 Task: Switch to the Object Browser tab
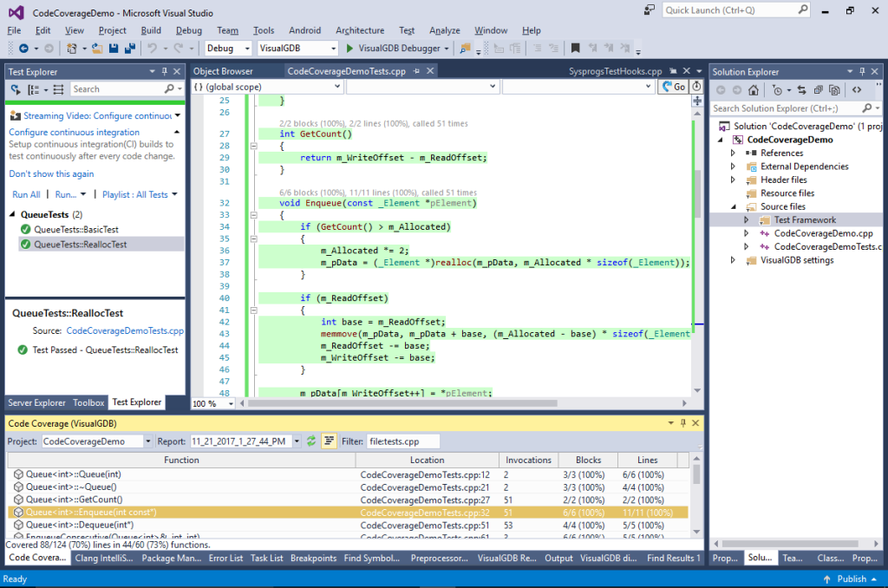[x=223, y=71]
